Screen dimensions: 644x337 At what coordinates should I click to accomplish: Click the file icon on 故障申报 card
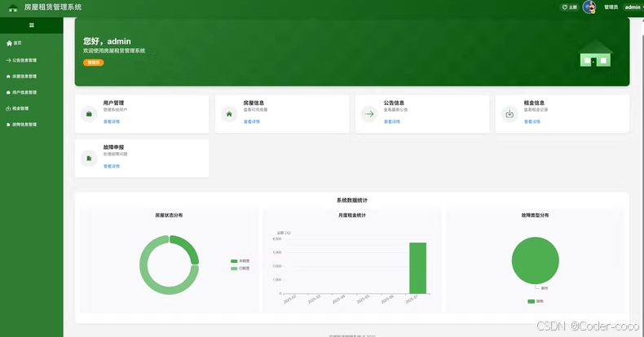pos(89,158)
